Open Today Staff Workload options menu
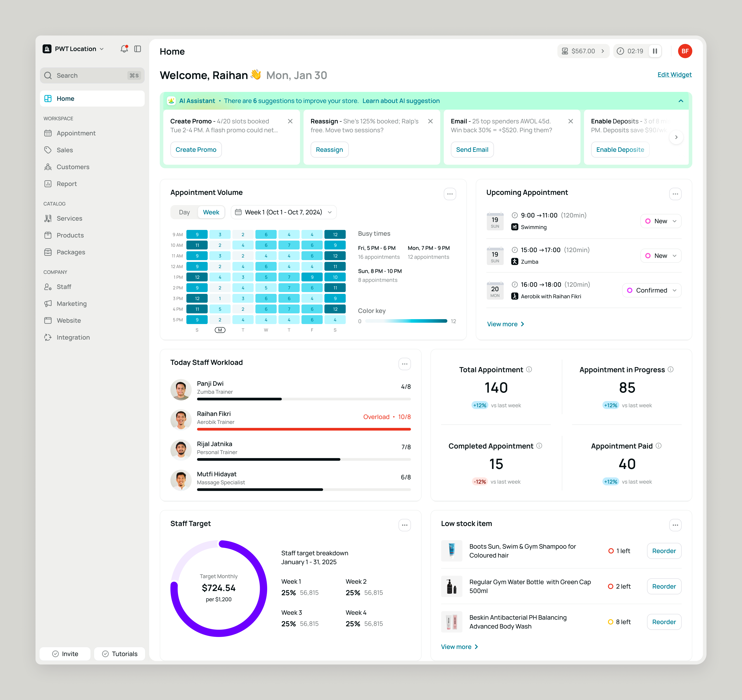Screen dimensions: 742x700 pos(404,364)
